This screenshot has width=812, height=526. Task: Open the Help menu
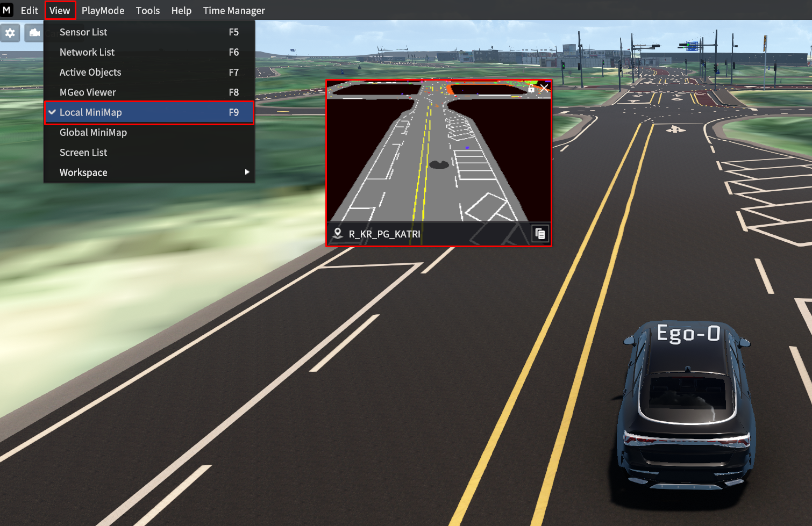point(181,10)
